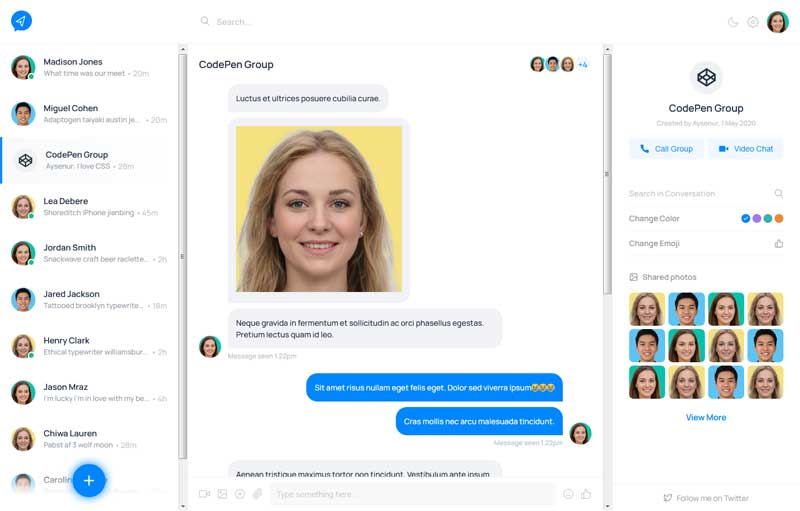Click the search magnifier icon in top bar
The width and height of the screenshot is (800, 511).
tap(205, 21)
